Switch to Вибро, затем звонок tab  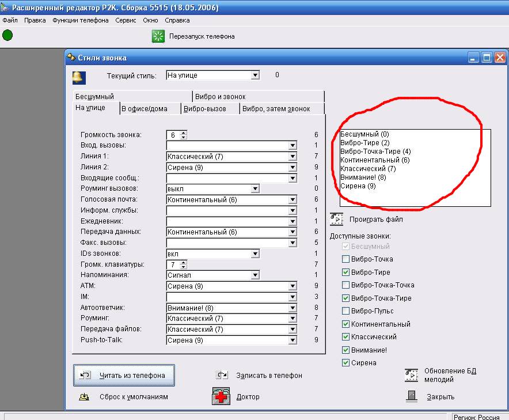(282, 108)
